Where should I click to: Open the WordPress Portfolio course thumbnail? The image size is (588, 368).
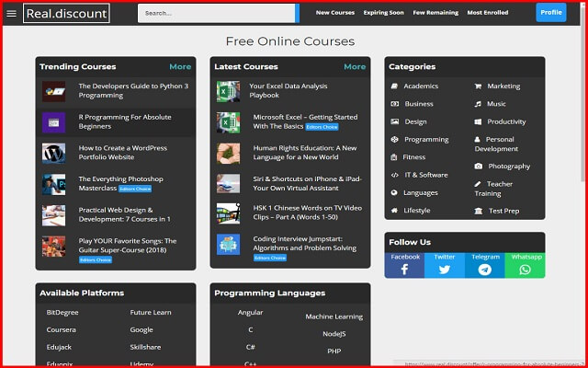[53, 153]
